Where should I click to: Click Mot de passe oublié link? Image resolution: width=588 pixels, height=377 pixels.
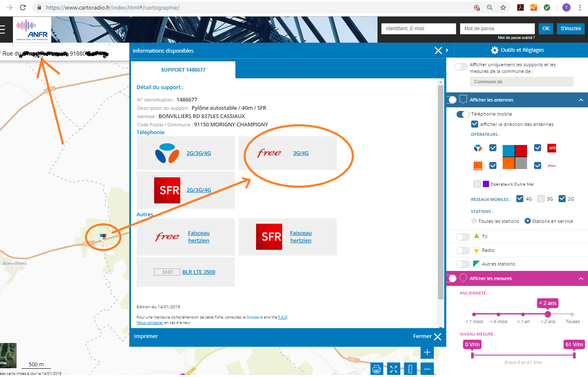tap(516, 38)
